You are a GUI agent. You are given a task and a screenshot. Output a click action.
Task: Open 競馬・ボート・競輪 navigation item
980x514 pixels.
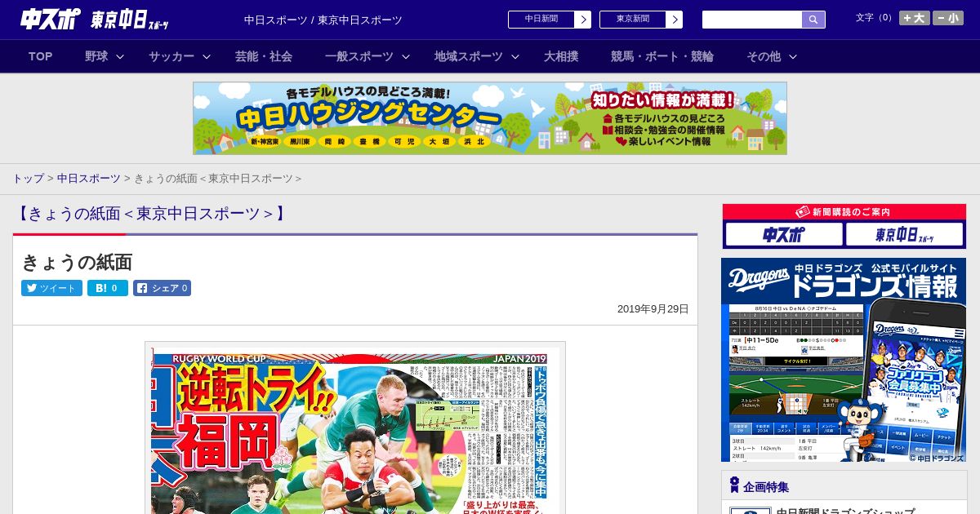point(662,56)
